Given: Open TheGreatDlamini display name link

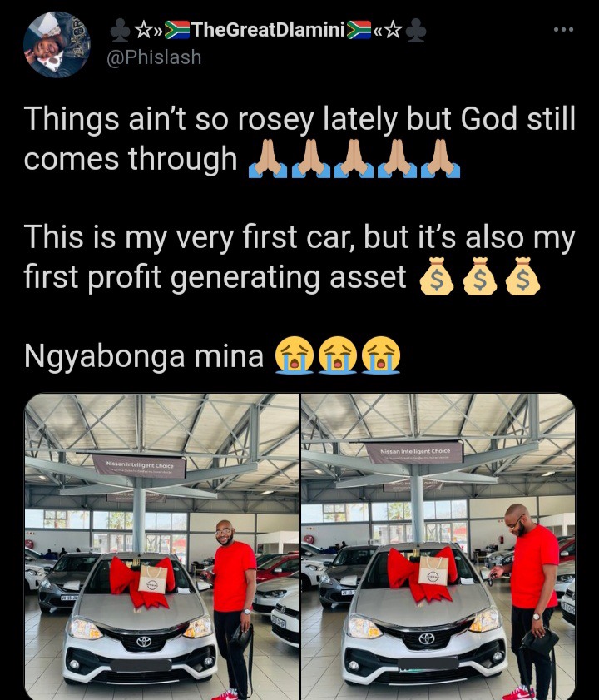Looking at the screenshot, I should 268,30.
